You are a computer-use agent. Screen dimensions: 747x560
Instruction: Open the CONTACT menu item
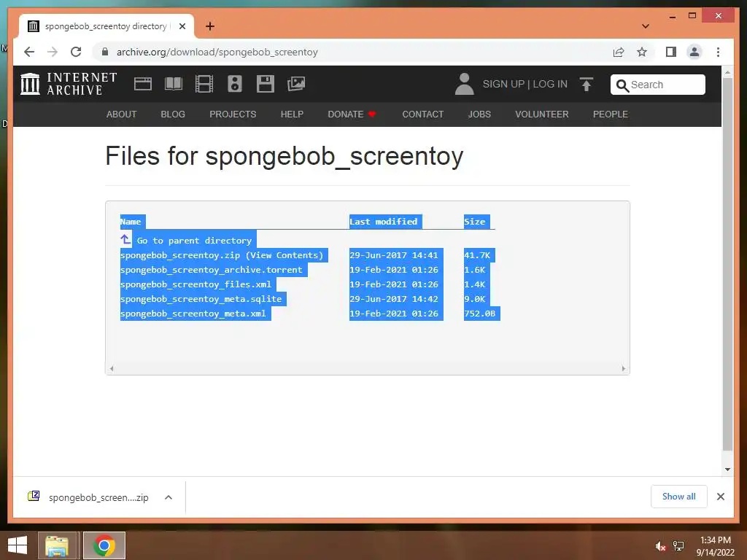(x=422, y=114)
